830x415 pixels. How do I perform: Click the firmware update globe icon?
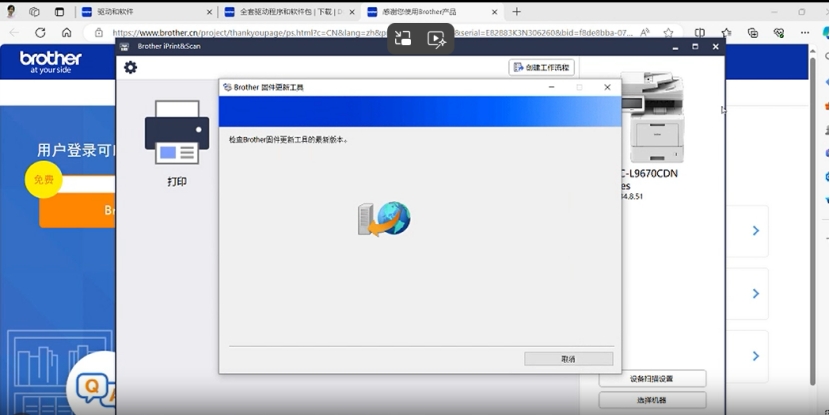pyautogui.click(x=385, y=218)
